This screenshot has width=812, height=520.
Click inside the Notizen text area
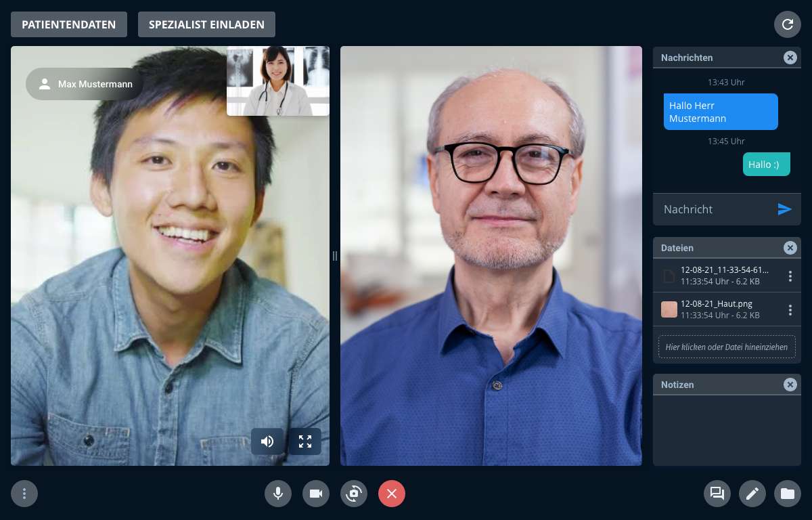[727, 430]
